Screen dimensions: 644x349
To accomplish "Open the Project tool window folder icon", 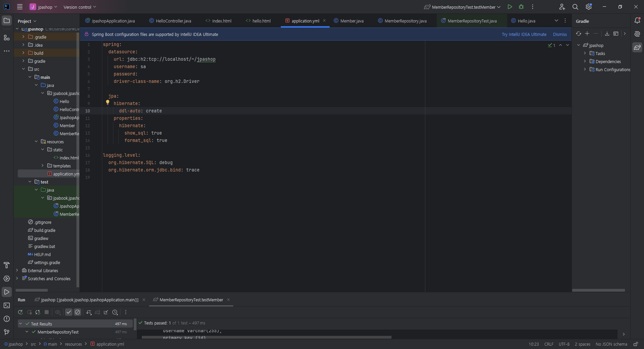I will [7, 20].
